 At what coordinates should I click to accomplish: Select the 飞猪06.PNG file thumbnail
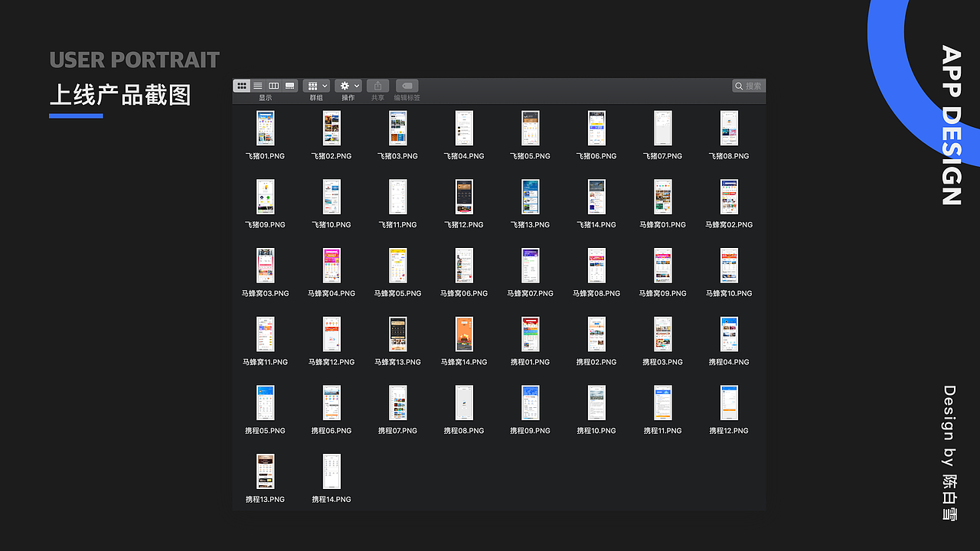pyautogui.click(x=596, y=128)
